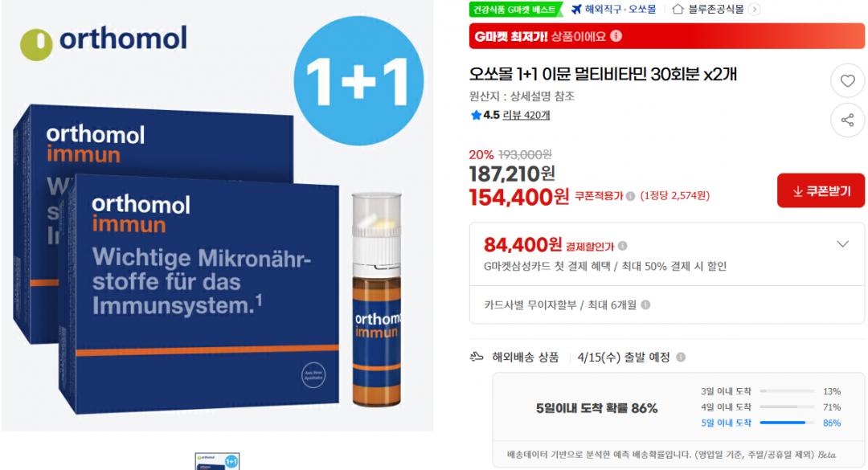The image size is (868, 470).
Task: Open the 건강식품 G마켓 베스트 badge
Action: click(x=515, y=9)
